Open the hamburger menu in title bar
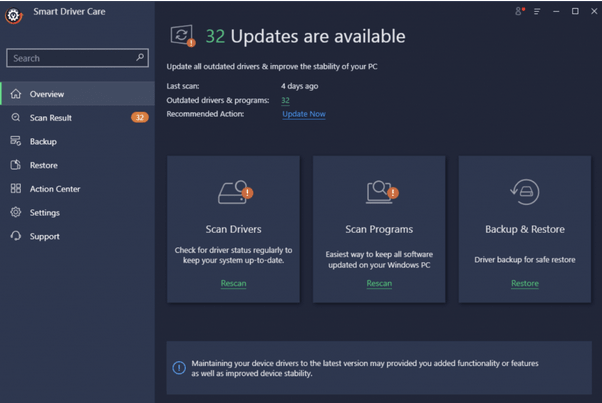This screenshot has height=403, width=602. 537,12
